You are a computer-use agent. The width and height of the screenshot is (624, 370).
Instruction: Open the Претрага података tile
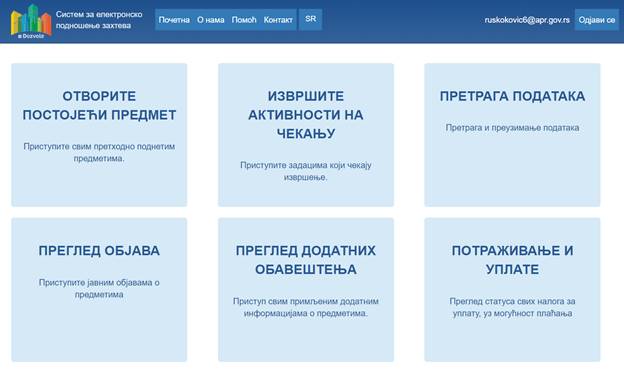coord(512,134)
